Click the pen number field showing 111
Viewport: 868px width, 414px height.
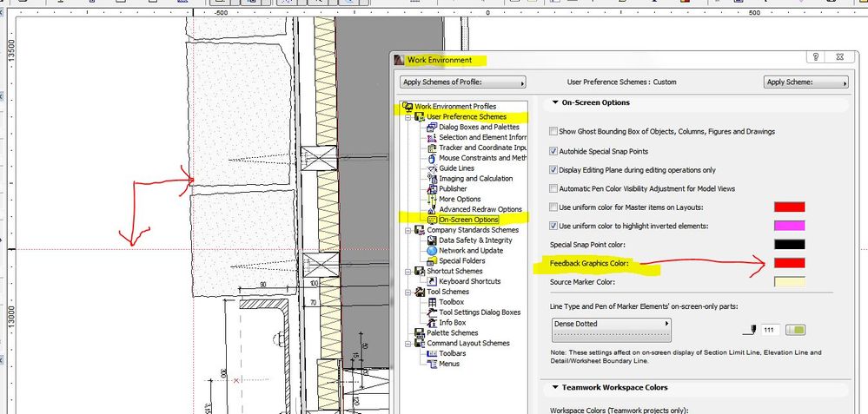pyautogui.click(x=770, y=330)
